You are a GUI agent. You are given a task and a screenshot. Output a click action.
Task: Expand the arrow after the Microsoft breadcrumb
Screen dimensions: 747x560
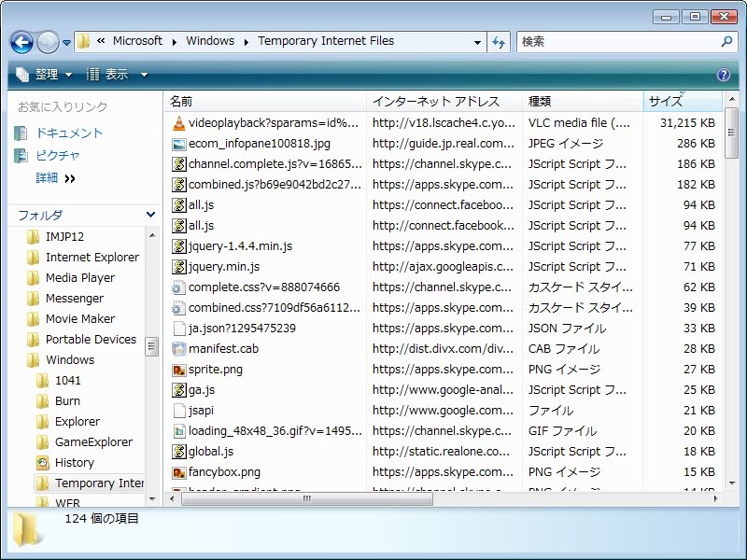tap(175, 42)
